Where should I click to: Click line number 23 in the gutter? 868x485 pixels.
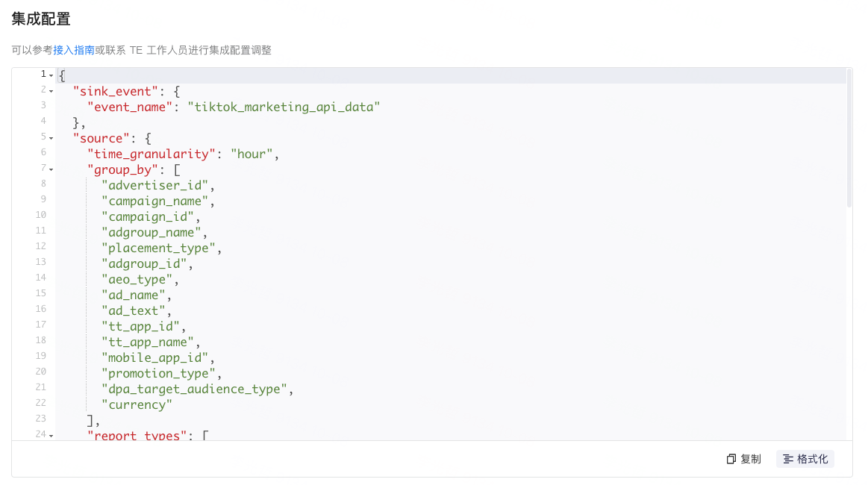point(40,419)
